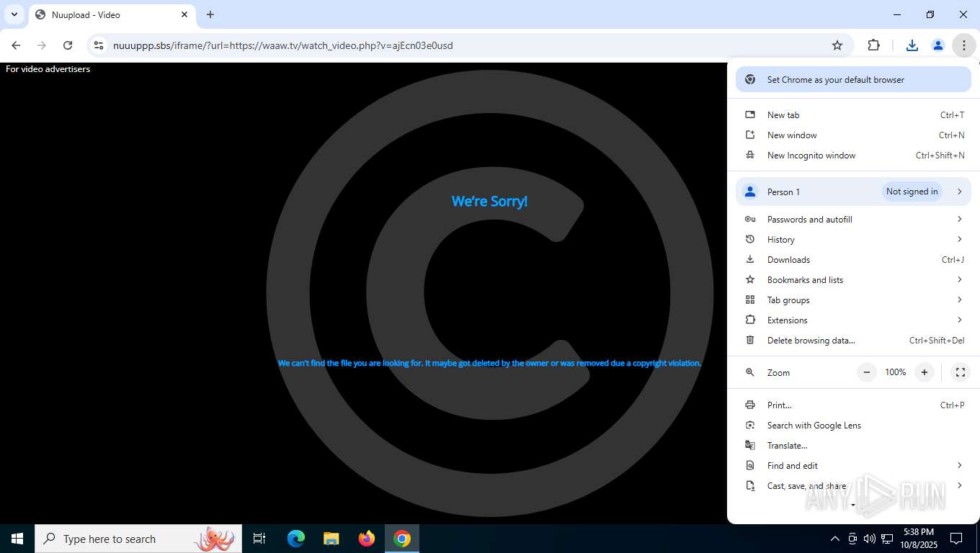The height and width of the screenshot is (553, 980).
Task: Open the tab search dropdown arrow
Action: point(14,14)
